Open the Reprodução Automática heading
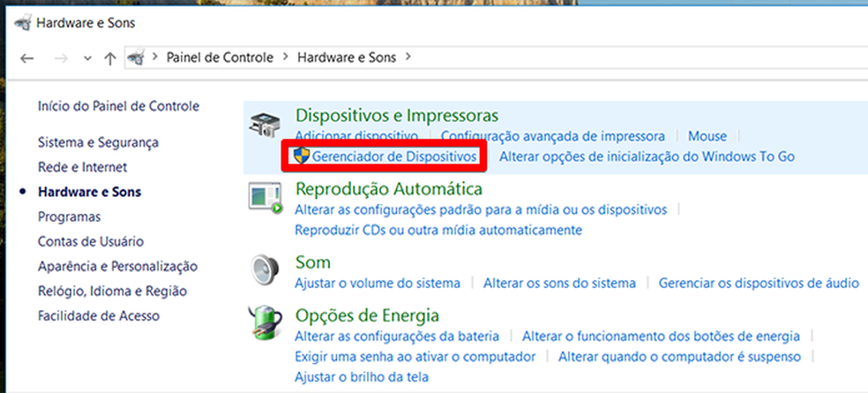Image resolution: width=868 pixels, height=393 pixels. click(x=389, y=188)
